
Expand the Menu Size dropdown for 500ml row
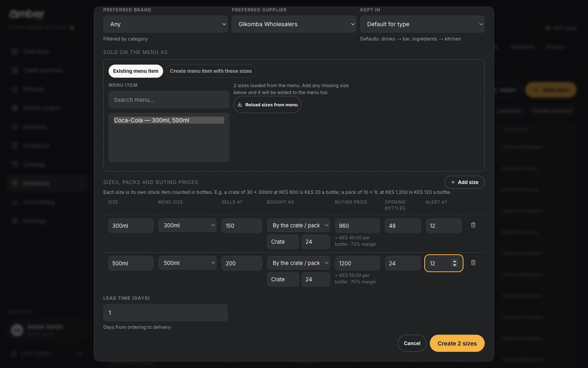(187, 263)
